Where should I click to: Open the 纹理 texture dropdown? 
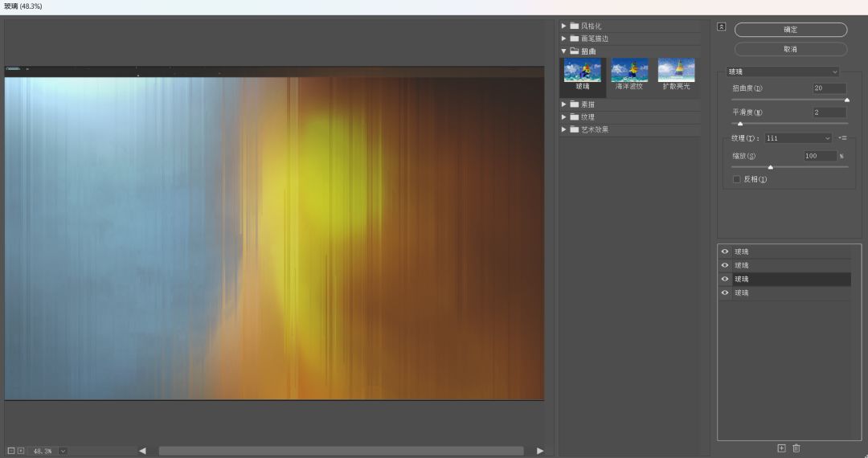coord(797,138)
